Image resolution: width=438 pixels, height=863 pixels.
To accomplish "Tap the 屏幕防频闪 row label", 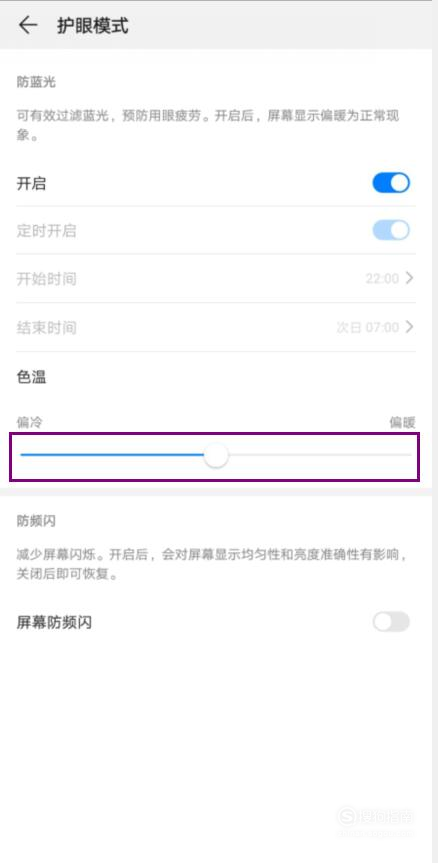I will point(54,622).
